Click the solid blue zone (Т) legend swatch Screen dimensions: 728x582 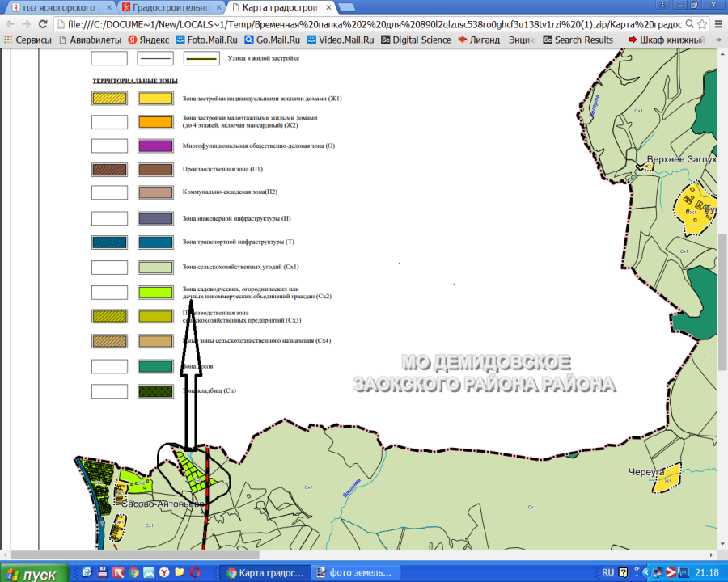[x=155, y=242]
